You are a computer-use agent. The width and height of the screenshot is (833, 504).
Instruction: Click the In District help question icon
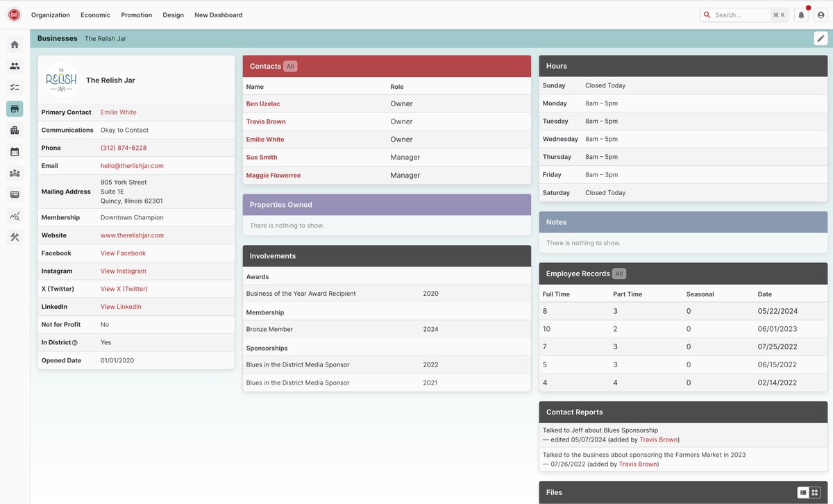[75, 343]
